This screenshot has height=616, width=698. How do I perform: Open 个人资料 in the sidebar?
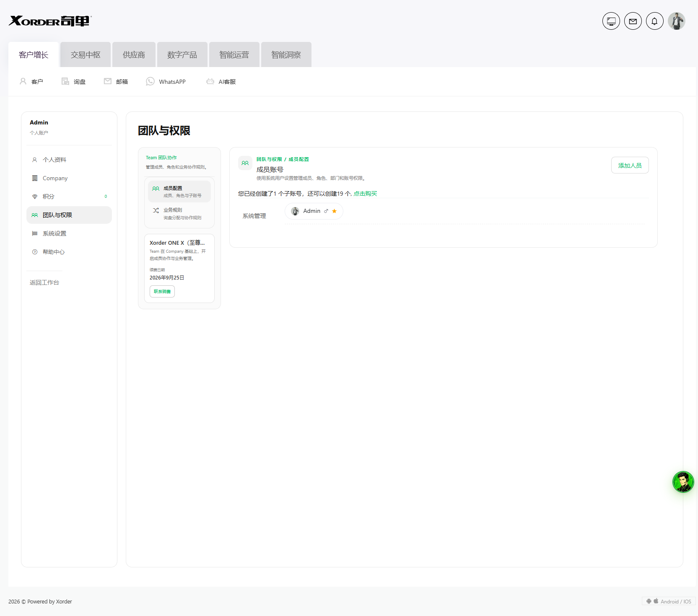69,160
